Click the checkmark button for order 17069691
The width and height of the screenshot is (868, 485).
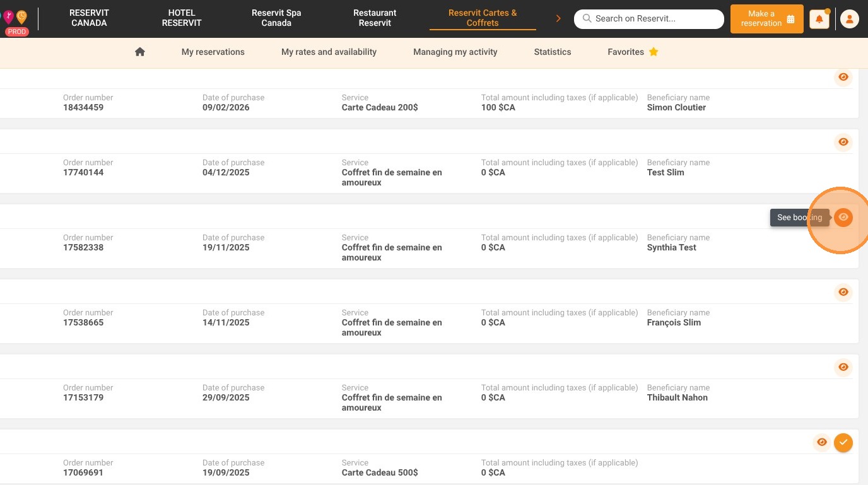click(x=843, y=443)
